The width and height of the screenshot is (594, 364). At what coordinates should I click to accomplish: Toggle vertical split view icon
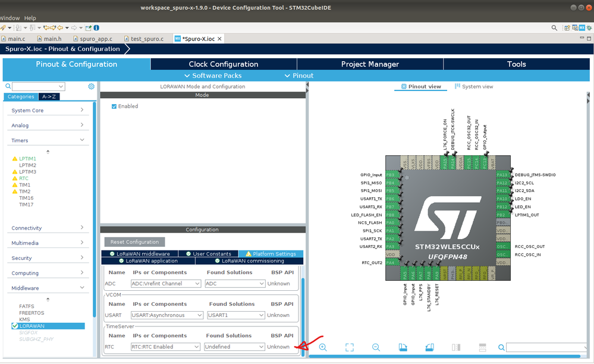456,347
